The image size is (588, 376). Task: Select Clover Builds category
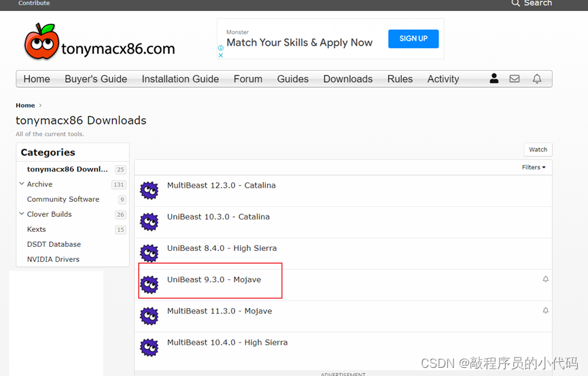click(49, 214)
